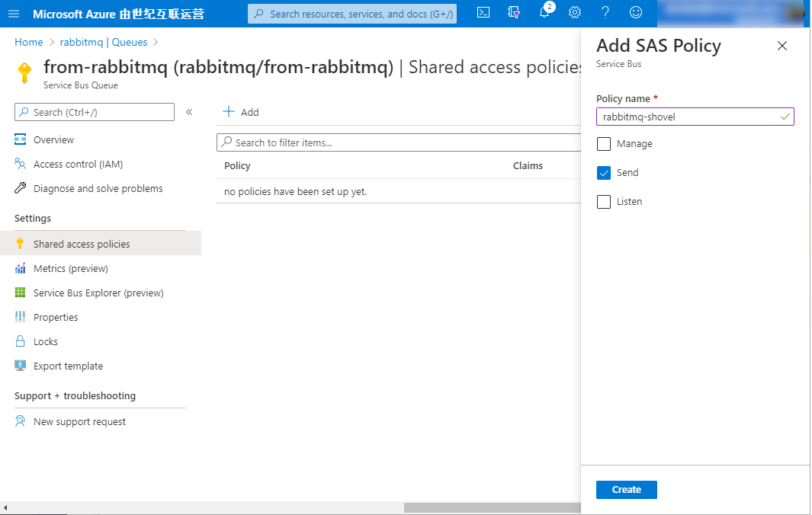Open the hamburger portal menu
Image resolution: width=812 pixels, height=515 pixels.
[14, 14]
